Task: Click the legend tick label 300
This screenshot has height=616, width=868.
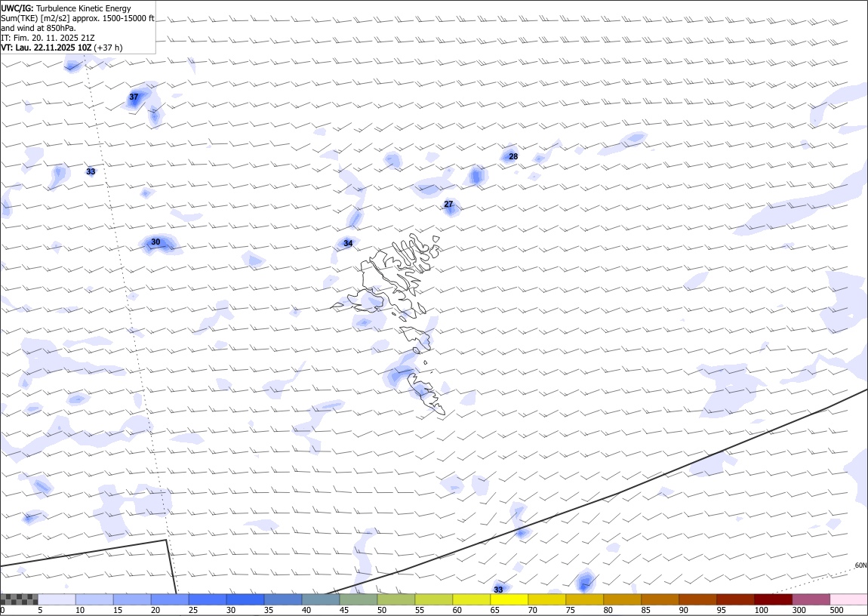Action: click(799, 610)
